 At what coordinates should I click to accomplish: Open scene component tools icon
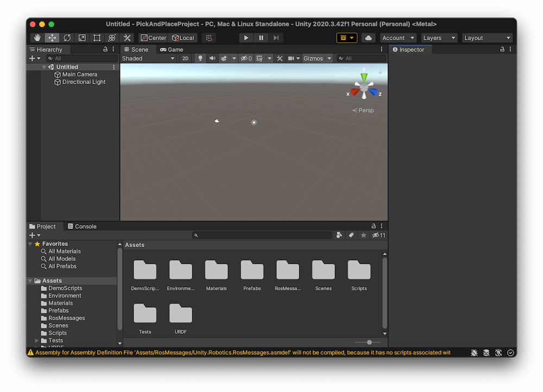pos(280,59)
